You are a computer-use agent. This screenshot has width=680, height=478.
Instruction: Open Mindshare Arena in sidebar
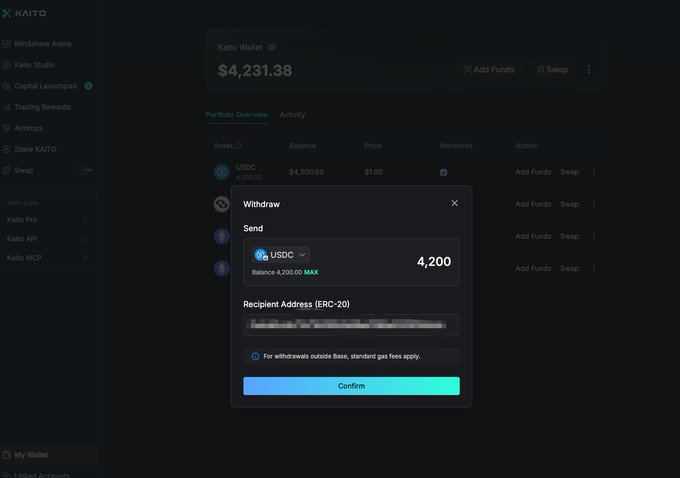pos(42,44)
